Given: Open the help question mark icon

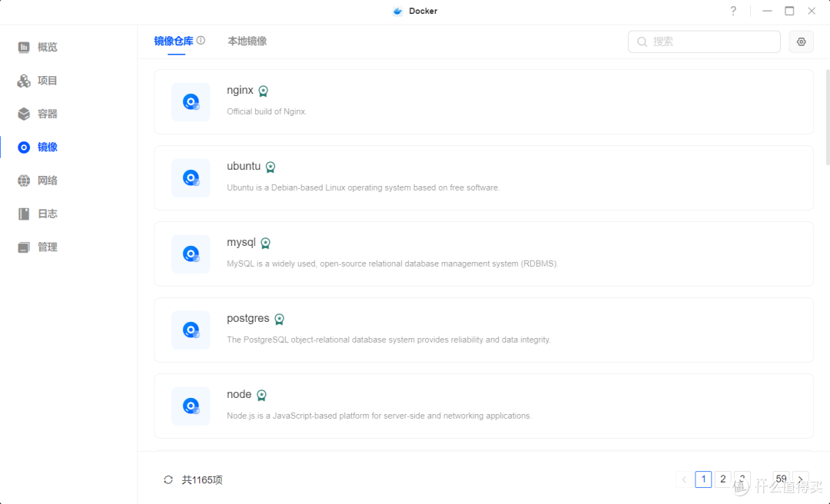Looking at the screenshot, I should [x=733, y=11].
